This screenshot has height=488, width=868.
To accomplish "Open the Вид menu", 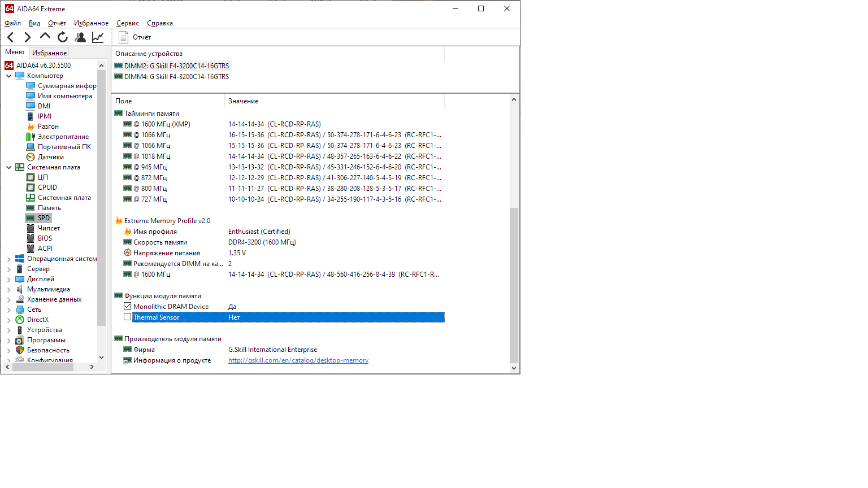I will (x=34, y=23).
